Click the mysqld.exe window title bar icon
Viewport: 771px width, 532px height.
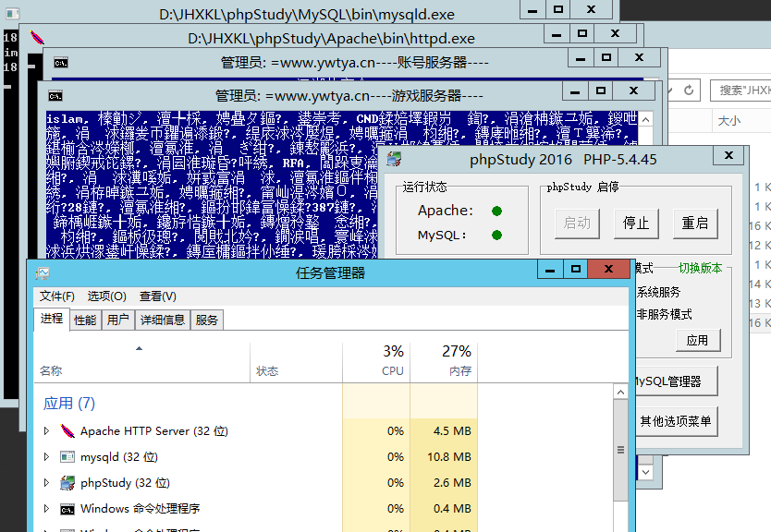pyautogui.click(x=12, y=13)
